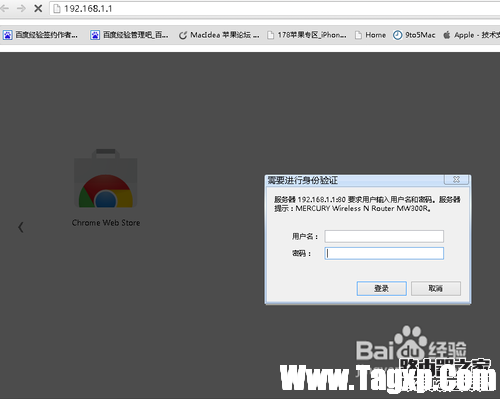500x399 pixels.
Task: Click the cancel (取消) button
Action: (x=436, y=288)
